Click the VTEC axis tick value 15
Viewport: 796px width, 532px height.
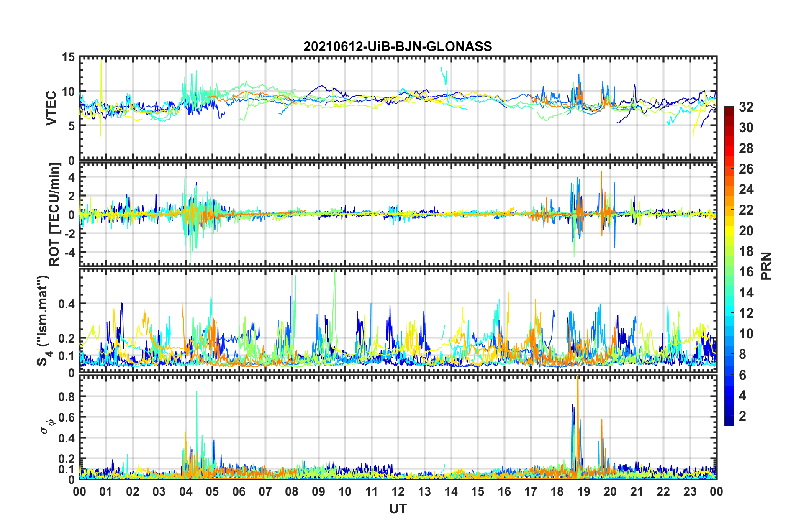[68, 57]
